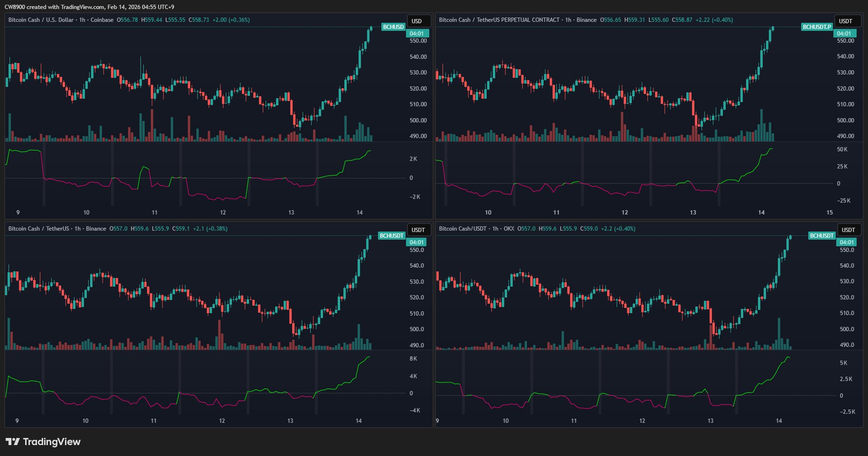
Task: Click the 50K label on perpetual indicator scale
Action: click(842, 149)
